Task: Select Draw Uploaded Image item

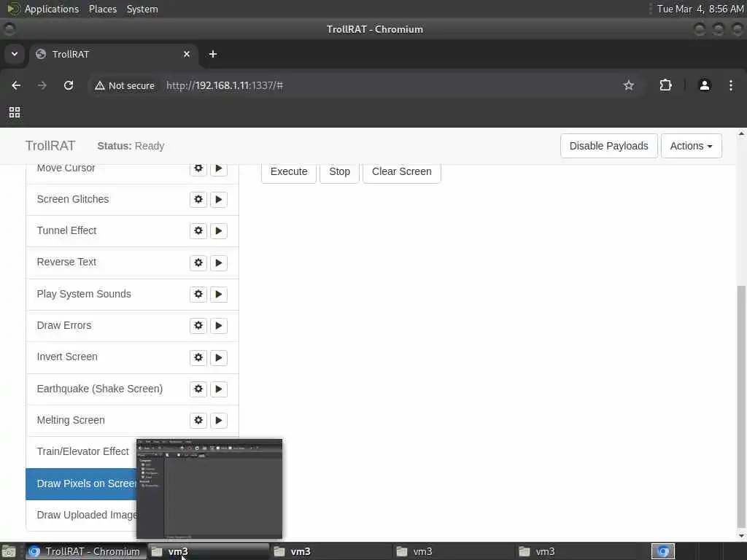Action: click(x=82, y=516)
